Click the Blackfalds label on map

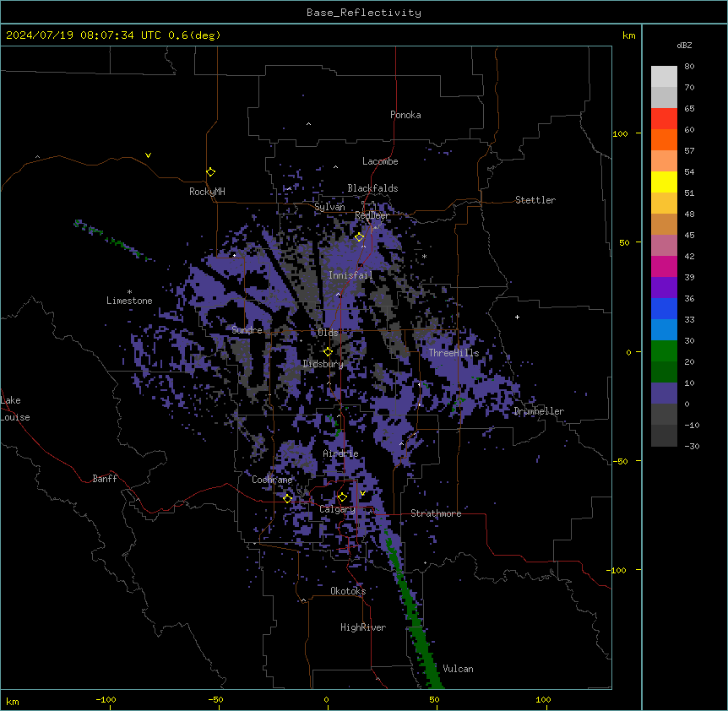372,188
